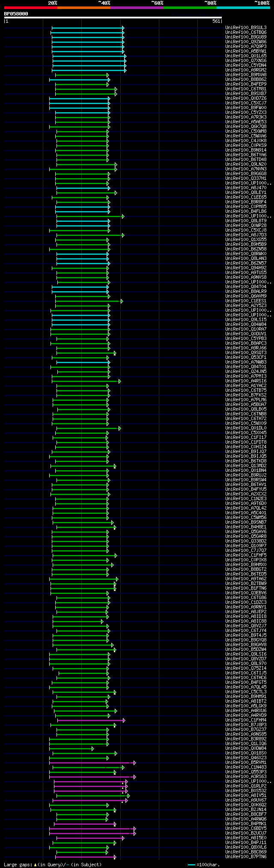Select label UniRef100_C0PM85
Viewport: 274px width, 868px height.
(x=246, y=206)
